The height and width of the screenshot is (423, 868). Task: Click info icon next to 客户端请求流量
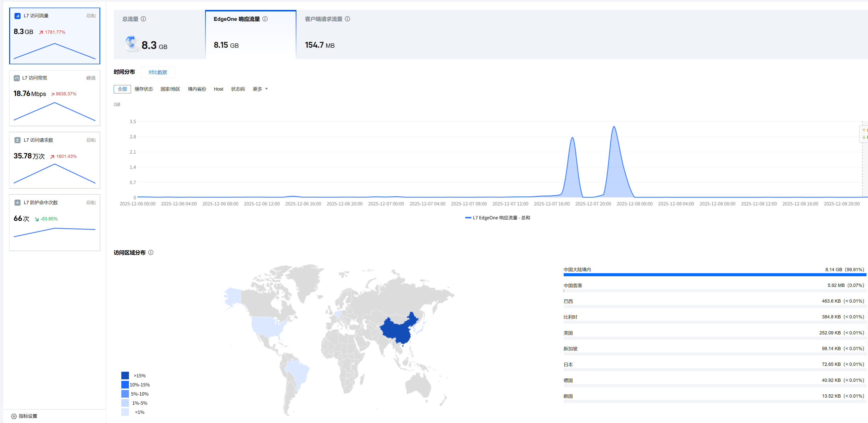347,19
